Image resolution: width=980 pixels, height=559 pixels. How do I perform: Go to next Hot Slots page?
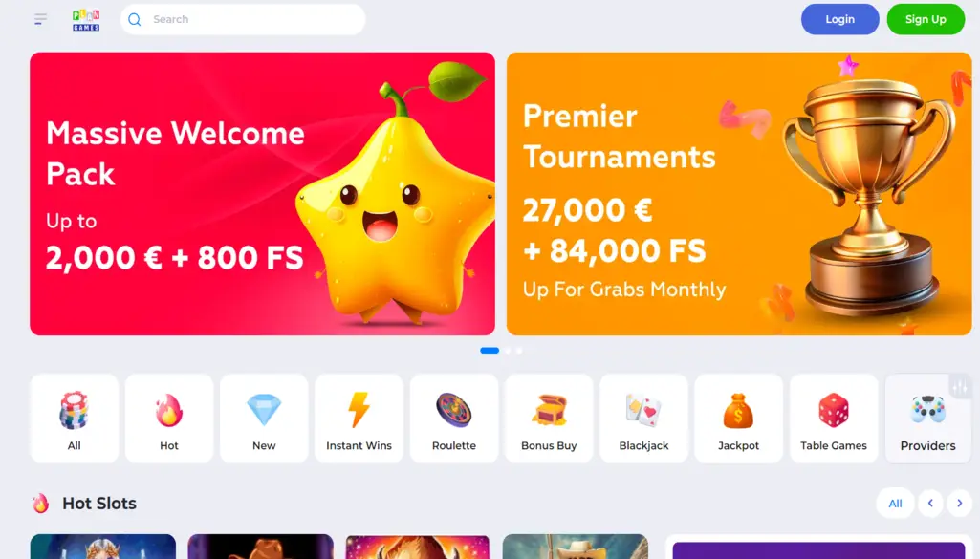coord(959,503)
